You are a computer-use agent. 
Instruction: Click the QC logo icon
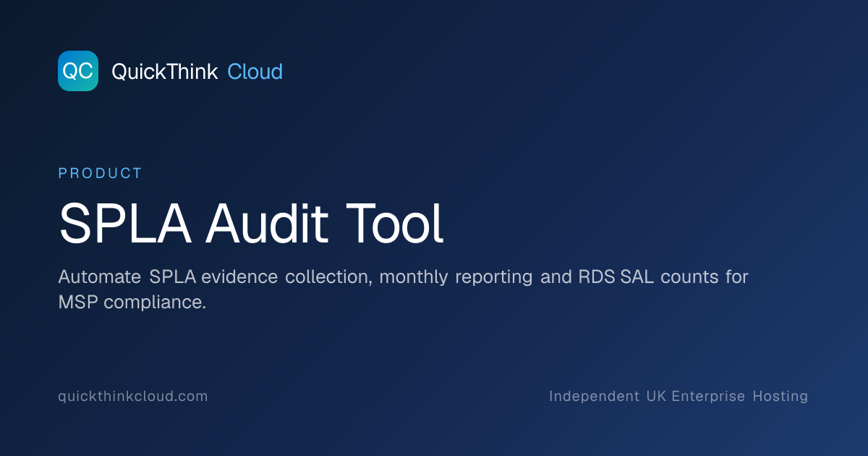(x=78, y=71)
